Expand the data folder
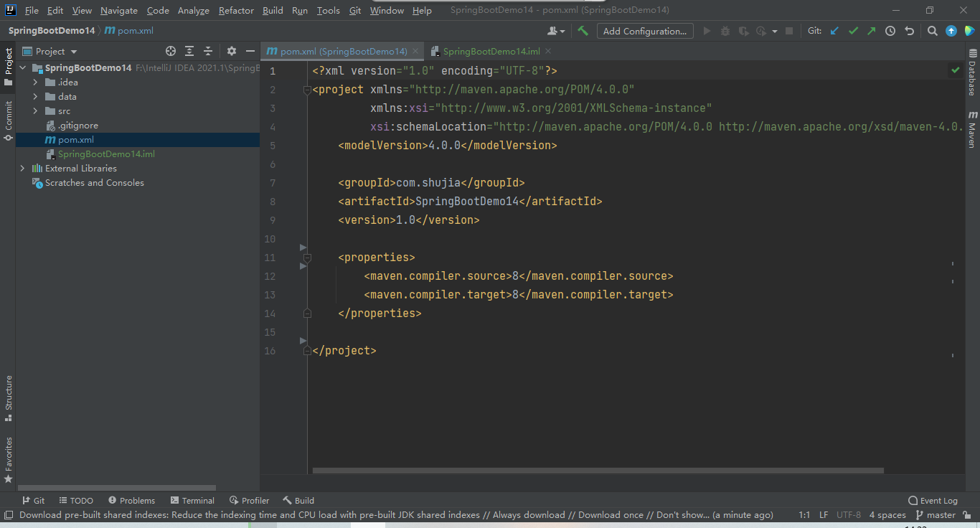This screenshot has height=528, width=980. [x=35, y=97]
